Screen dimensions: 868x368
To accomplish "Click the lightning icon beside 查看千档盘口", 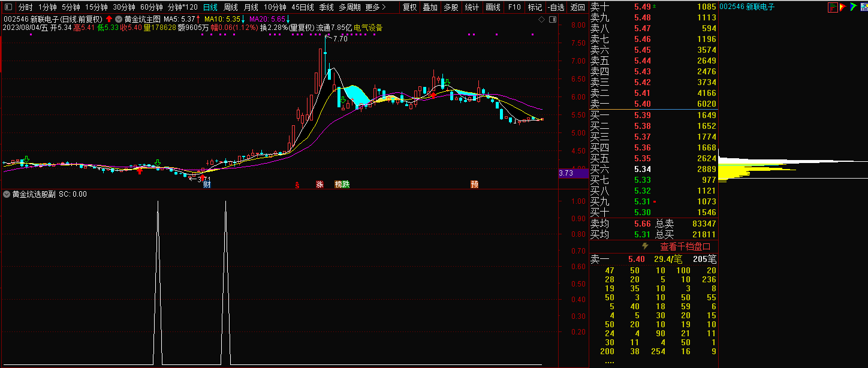I will tap(646, 246).
